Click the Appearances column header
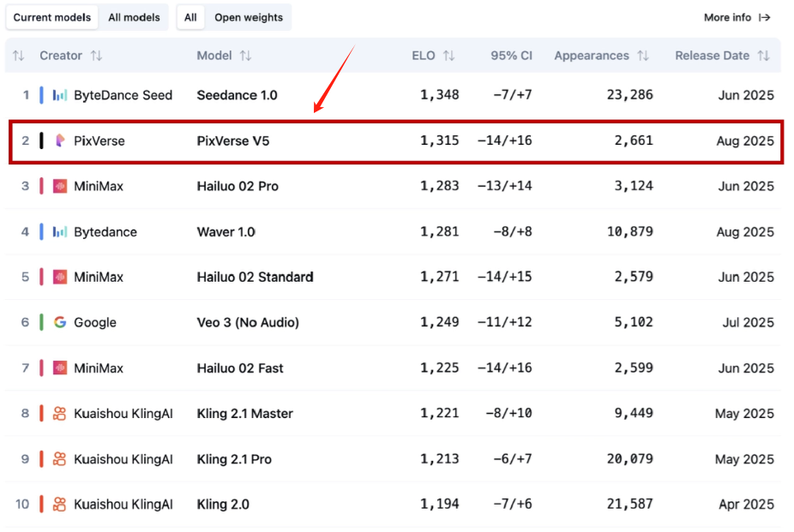This screenshot has width=794, height=532. [592, 56]
